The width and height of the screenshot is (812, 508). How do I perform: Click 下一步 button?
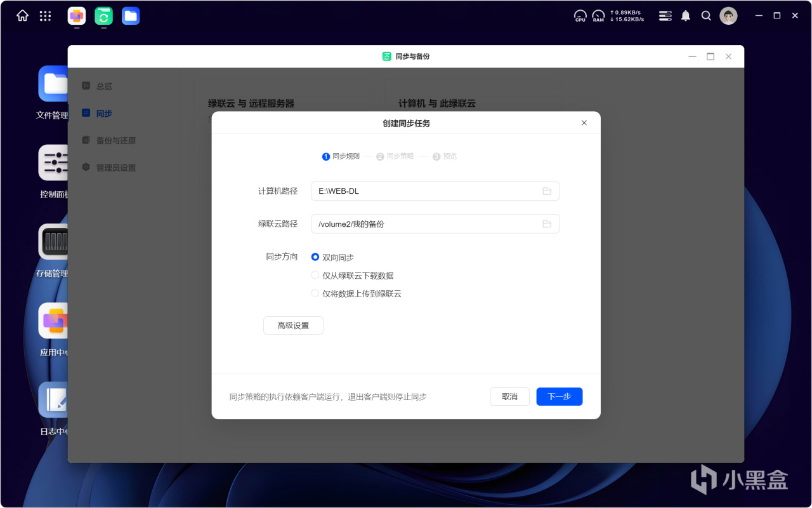[x=560, y=397]
